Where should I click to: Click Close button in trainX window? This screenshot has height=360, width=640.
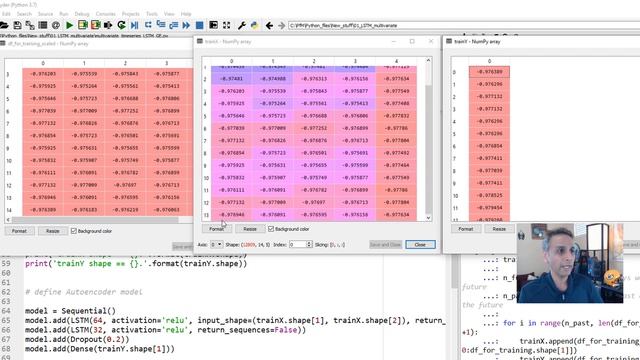[x=420, y=244]
